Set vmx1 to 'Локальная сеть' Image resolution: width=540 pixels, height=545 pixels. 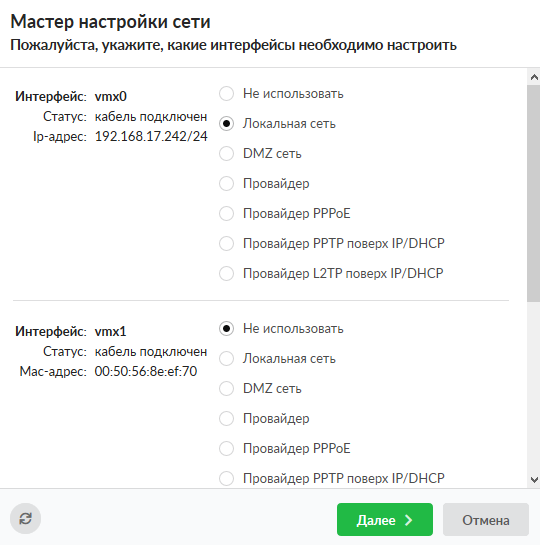[x=226, y=358]
